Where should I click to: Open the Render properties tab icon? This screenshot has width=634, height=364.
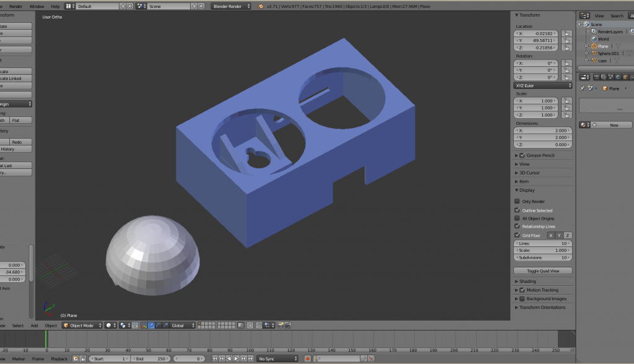pyautogui.click(x=596, y=77)
